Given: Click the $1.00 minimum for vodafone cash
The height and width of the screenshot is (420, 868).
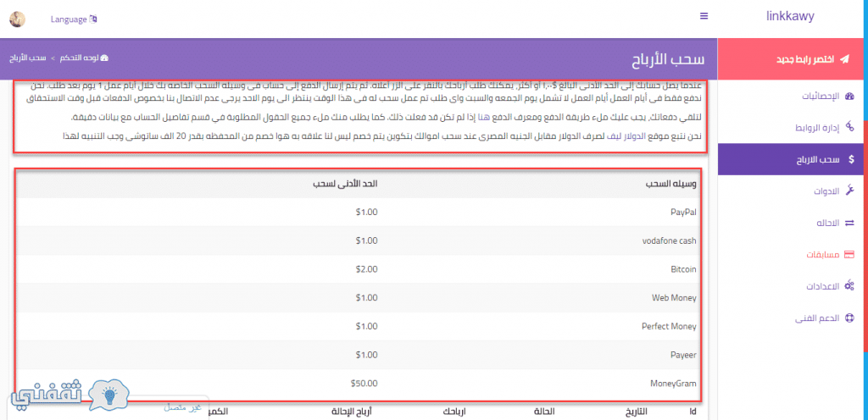Looking at the screenshot, I should (x=366, y=241).
